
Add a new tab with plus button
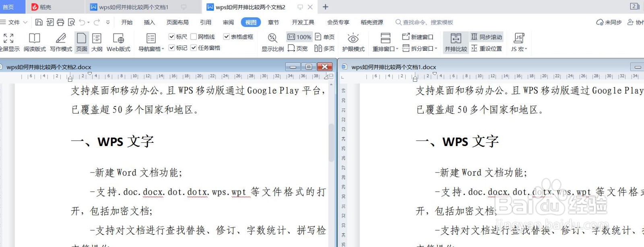326,7
